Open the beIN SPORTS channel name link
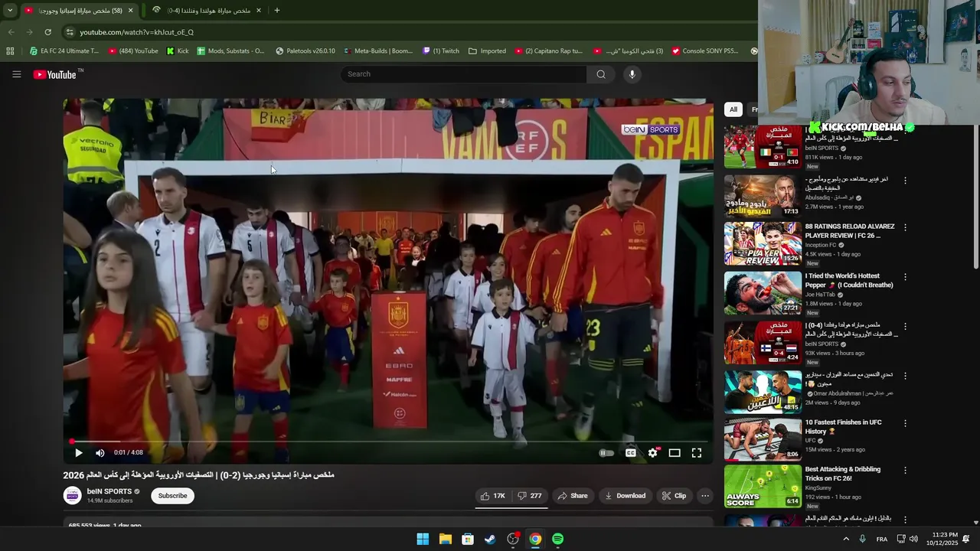The width and height of the screenshot is (980, 551). 109,491
